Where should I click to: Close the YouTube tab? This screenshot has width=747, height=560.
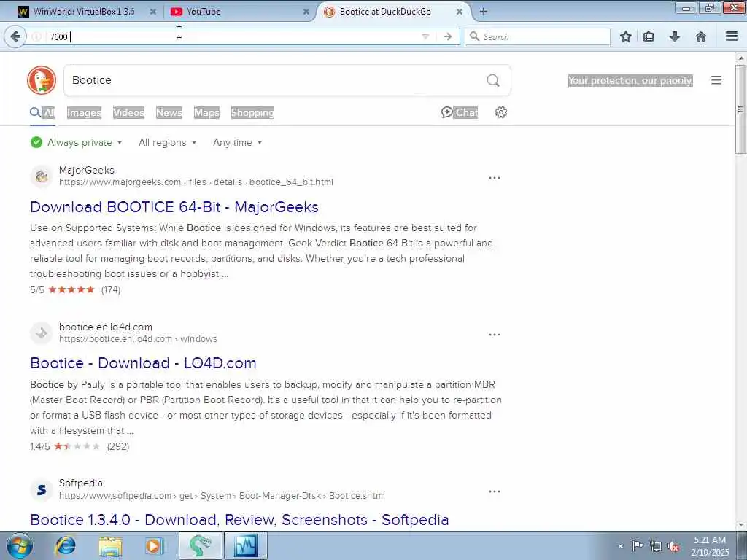(x=306, y=12)
